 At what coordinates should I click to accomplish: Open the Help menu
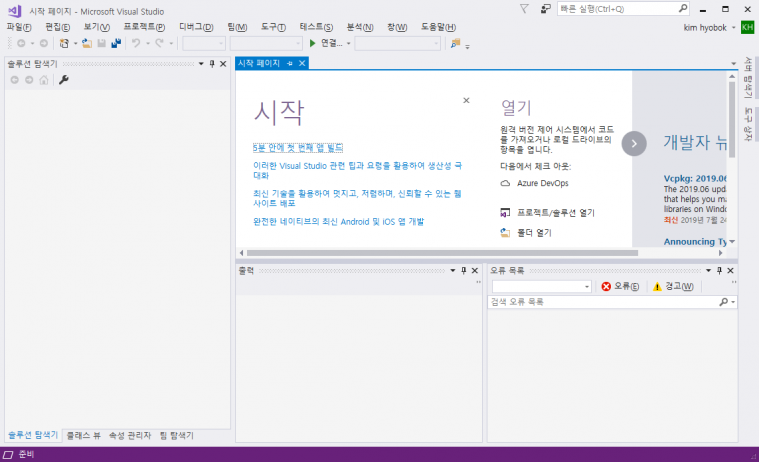(438, 27)
